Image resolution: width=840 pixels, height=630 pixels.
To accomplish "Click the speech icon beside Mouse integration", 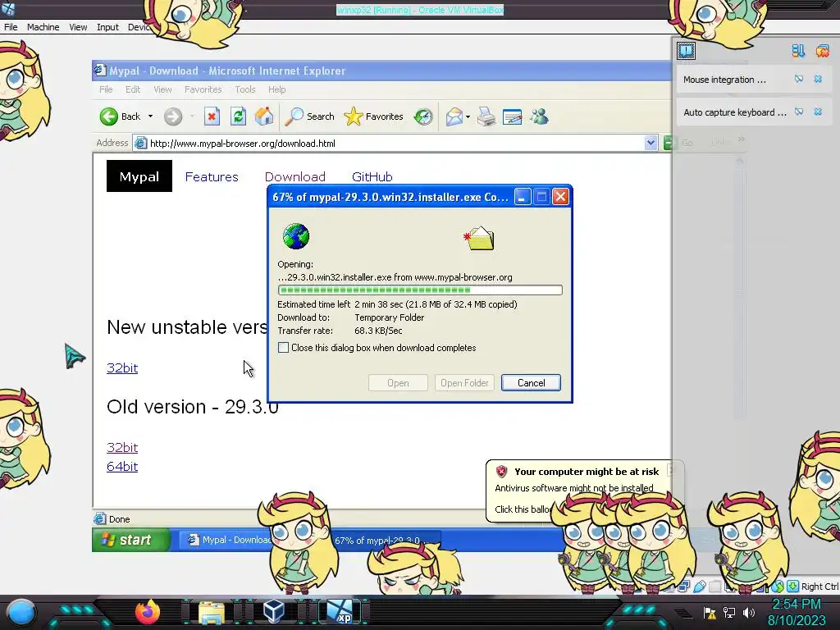I will pos(799,80).
